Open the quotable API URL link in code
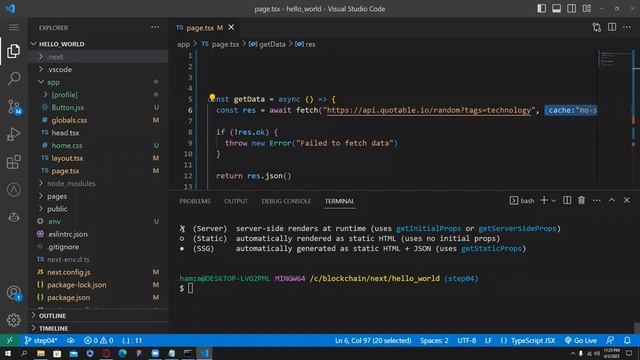This screenshot has width=640, height=360. point(429,110)
